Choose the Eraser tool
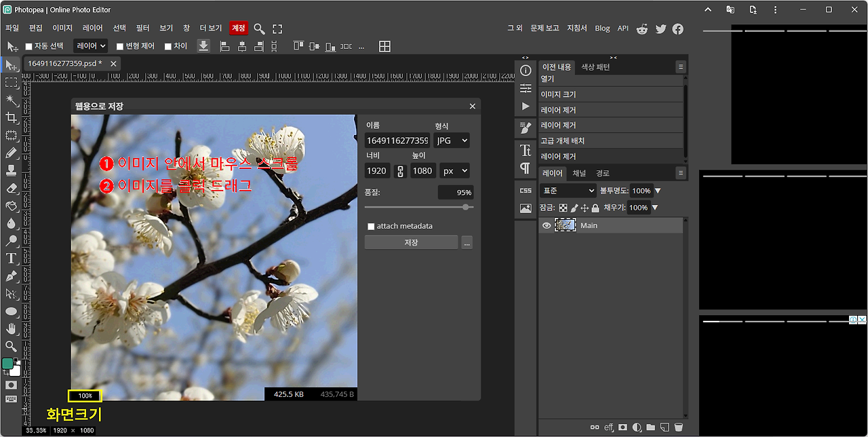The image size is (868, 437). point(12,188)
